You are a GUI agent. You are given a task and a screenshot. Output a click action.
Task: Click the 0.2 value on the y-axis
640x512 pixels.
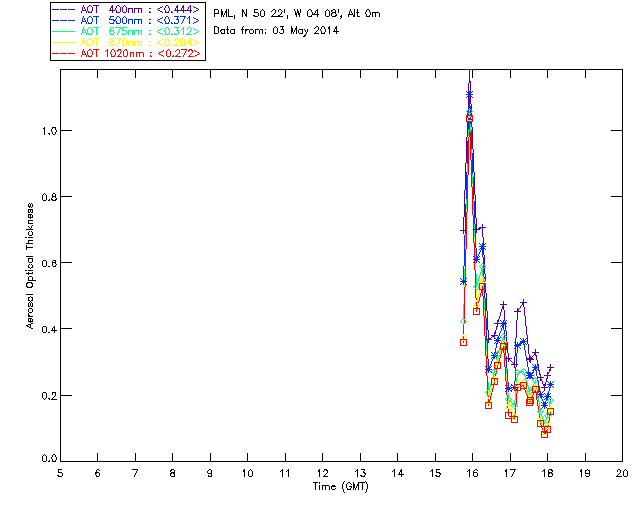[49, 395]
